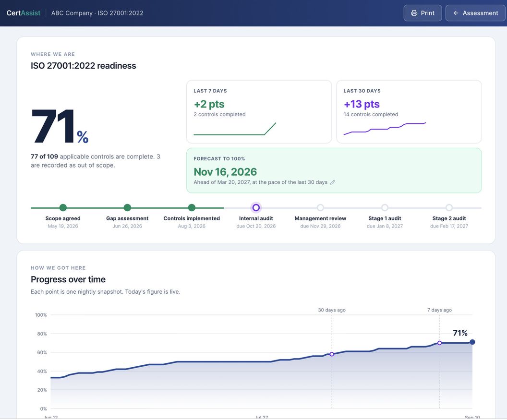507x420 pixels.
Task: Click the ABC Company · ISO 27001:2022 title
Action: 97,13
